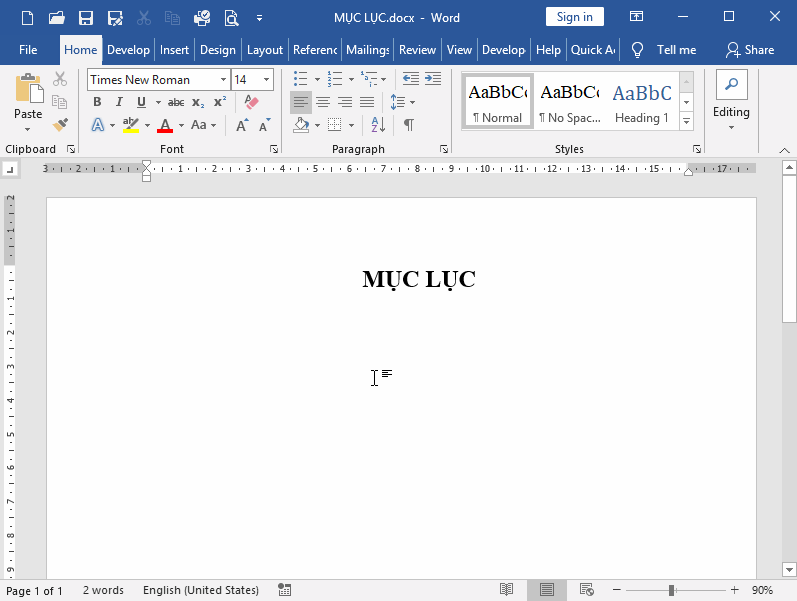Expand the font size 14 dropdown

[x=266, y=80]
